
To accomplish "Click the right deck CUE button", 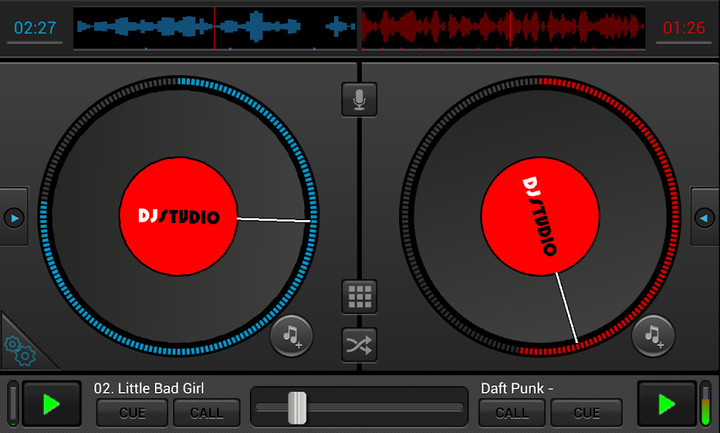I will click(x=586, y=413).
